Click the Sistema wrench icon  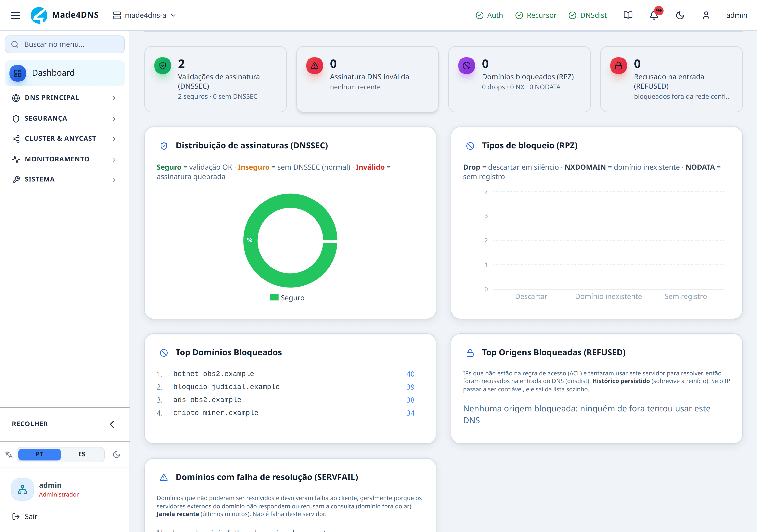click(16, 180)
